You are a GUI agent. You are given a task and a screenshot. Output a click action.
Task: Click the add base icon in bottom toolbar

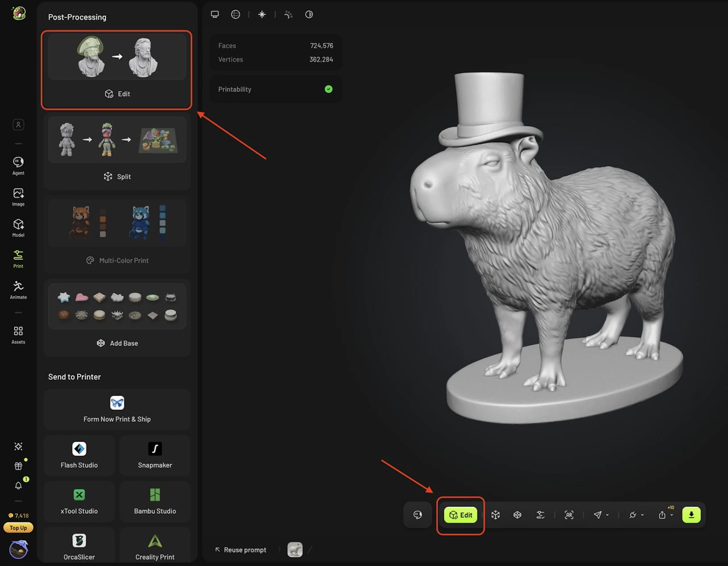click(x=517, y=515)
